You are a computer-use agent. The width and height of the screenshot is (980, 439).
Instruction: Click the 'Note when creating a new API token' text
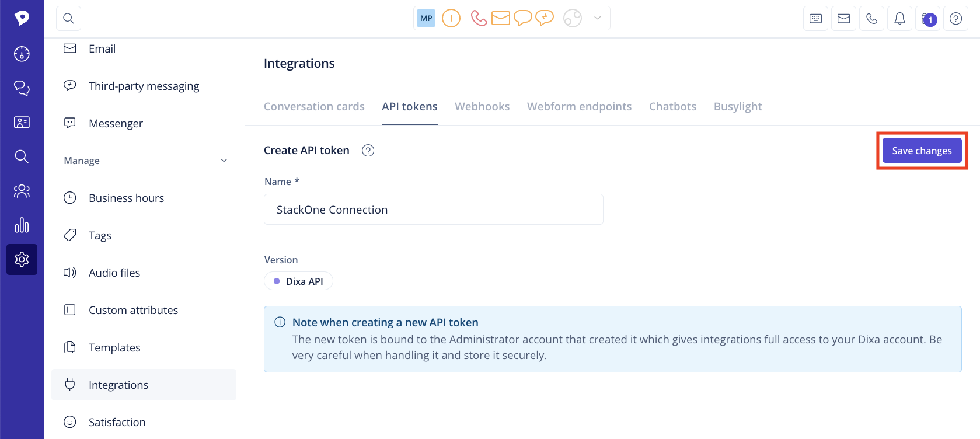(x=385, y=322)
